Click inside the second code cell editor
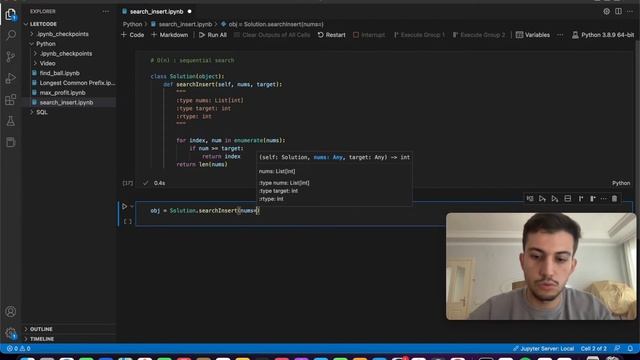 [x=290, y=214]
